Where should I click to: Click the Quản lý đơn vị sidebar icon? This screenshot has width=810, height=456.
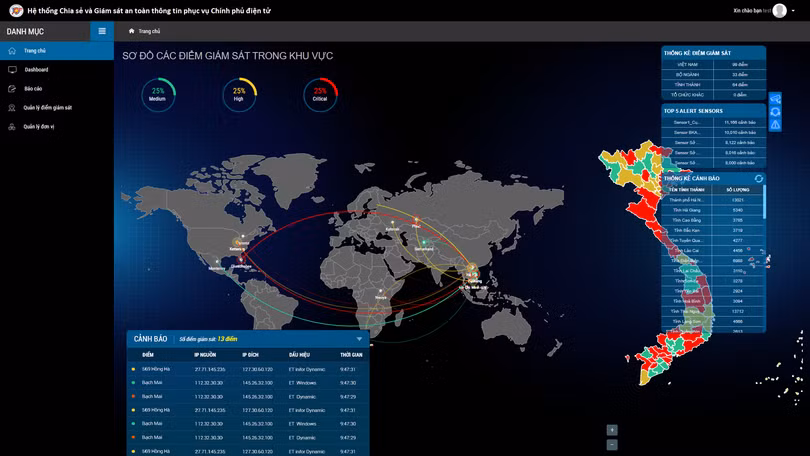point(12,127)
